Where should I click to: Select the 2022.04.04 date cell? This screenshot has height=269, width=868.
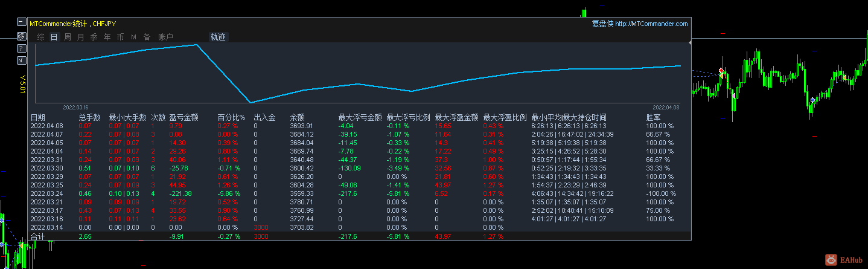(x=46, y=151)
